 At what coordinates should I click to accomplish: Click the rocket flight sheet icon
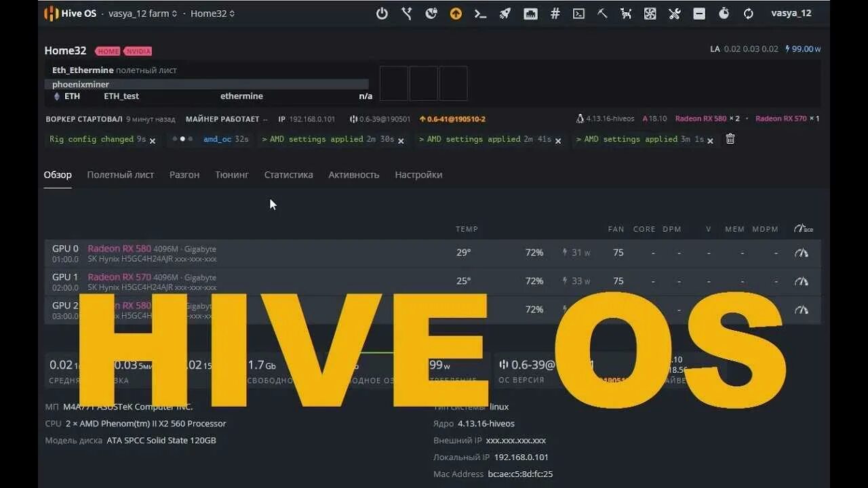505,14
